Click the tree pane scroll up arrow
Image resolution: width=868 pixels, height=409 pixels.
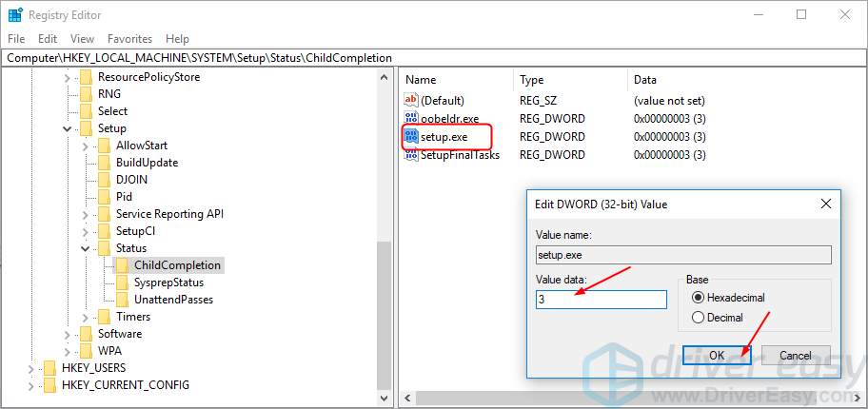pos(385,77)
